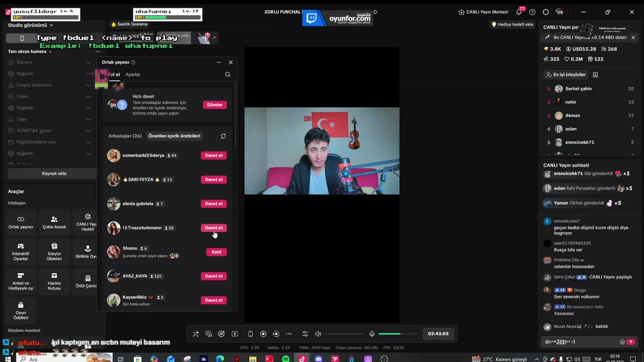Select the Arkadaşlar (26) tab

(125, 136)
